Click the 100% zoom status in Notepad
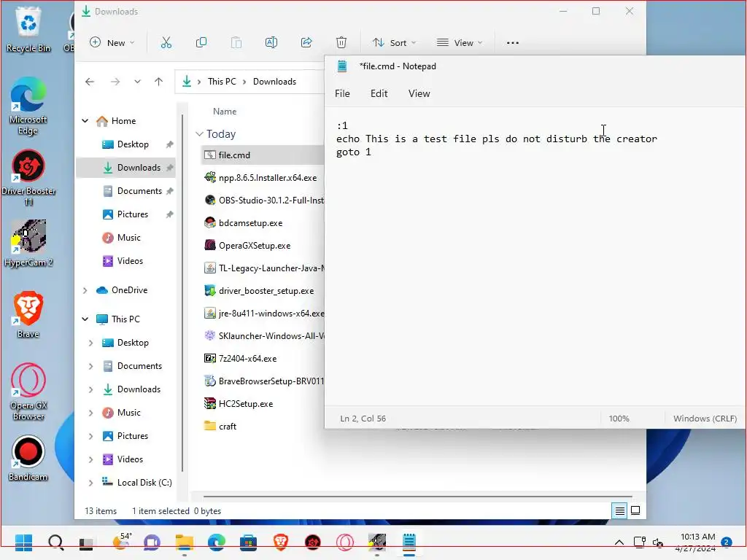Screen dimensions: 747x560 pyautogui.click(x=619, y=419)
